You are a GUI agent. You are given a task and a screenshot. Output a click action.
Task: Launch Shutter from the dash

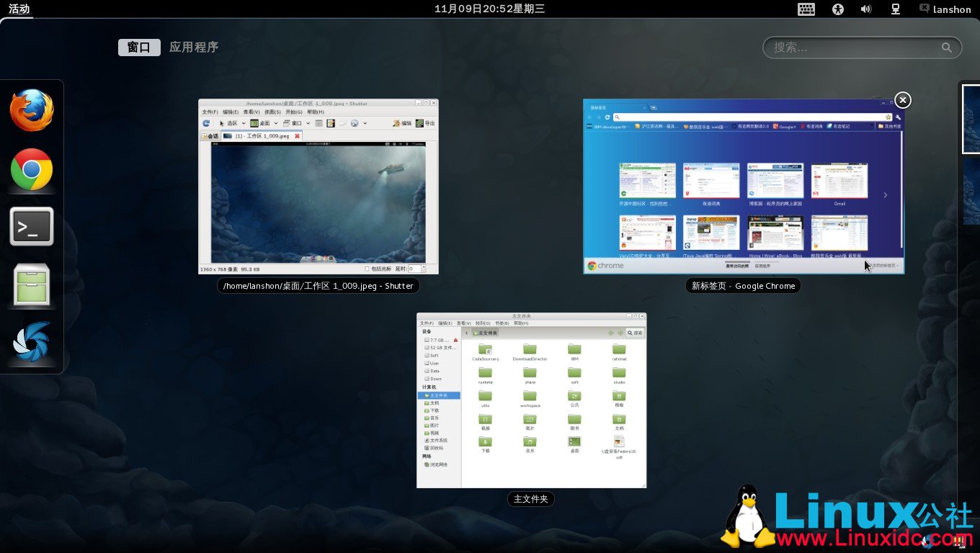(32, 343)
